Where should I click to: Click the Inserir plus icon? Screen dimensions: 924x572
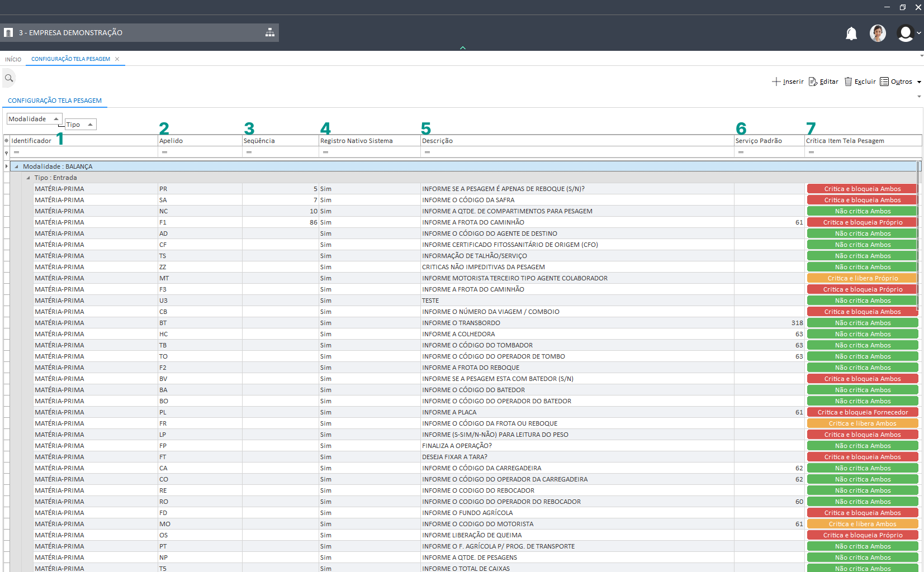pyautogui.click(x=776, y=82)
